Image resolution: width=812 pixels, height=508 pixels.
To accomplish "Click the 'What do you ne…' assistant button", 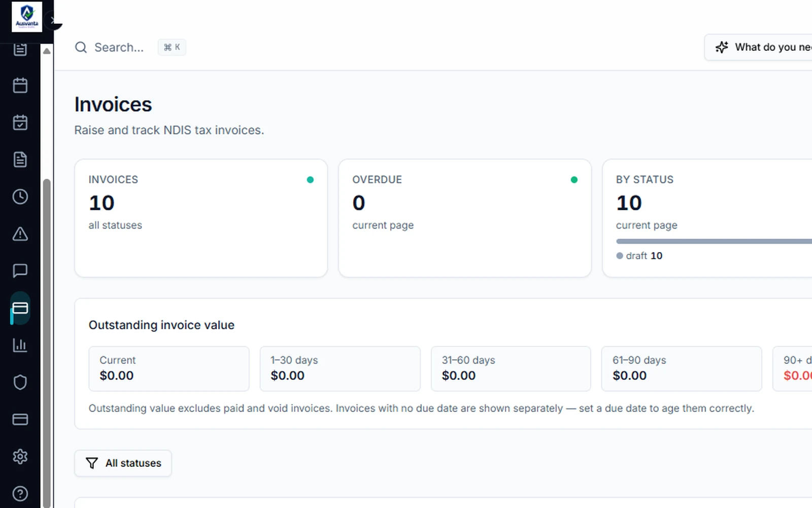I will 758,47.
